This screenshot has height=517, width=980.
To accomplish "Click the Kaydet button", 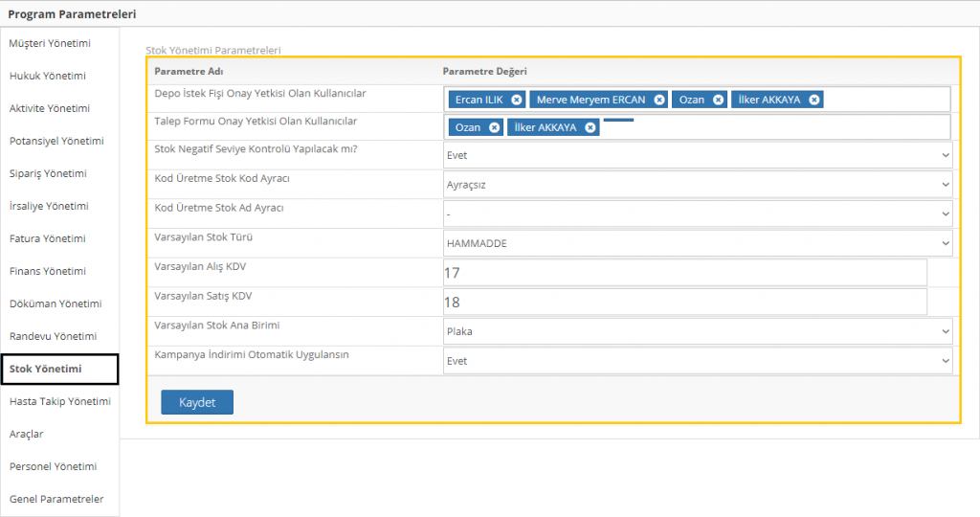I will [197, 403].
